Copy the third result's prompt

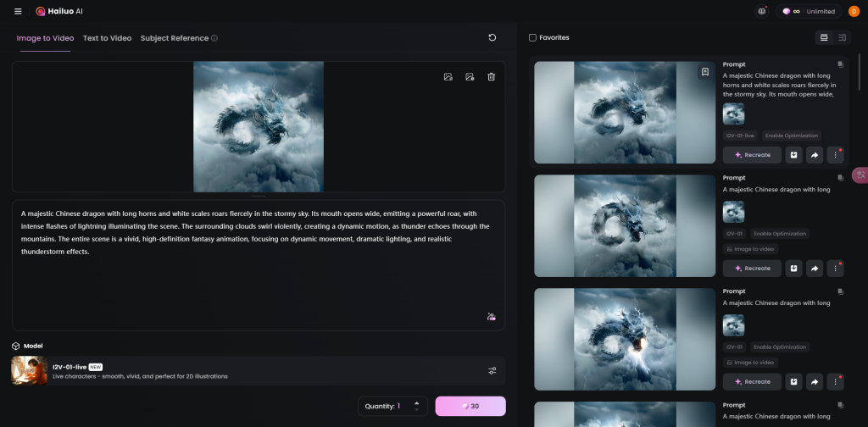pos(840,291)
